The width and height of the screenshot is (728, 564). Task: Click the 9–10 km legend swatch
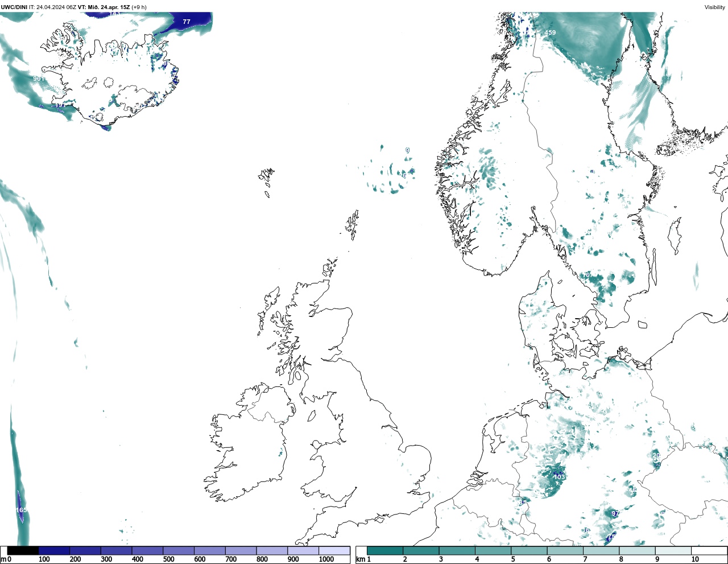coord(673,551)
